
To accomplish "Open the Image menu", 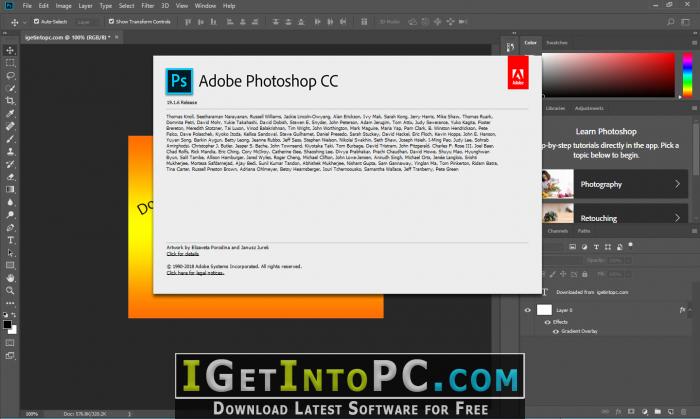I will (63, 6).
